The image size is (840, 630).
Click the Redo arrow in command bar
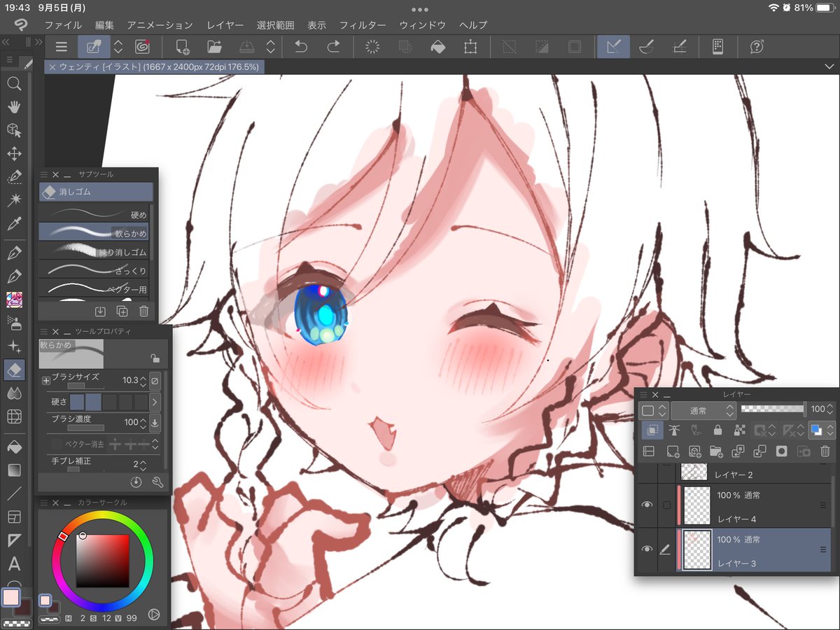(333, 47)
